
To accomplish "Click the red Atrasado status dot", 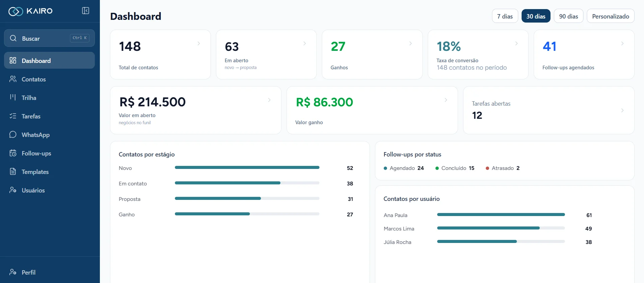I will coord(487,168).
